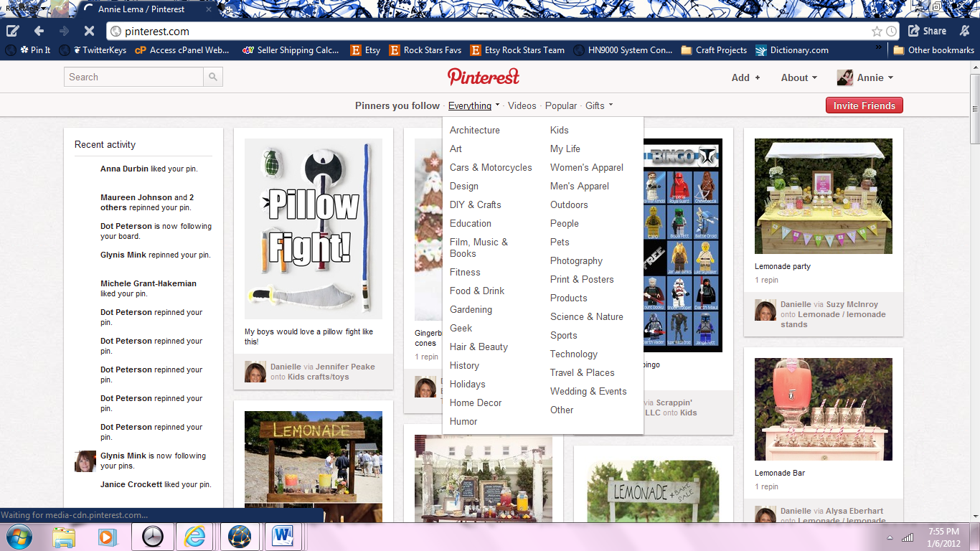
Task: Click the search magnifying glass icon
Action: click(212, 76)
